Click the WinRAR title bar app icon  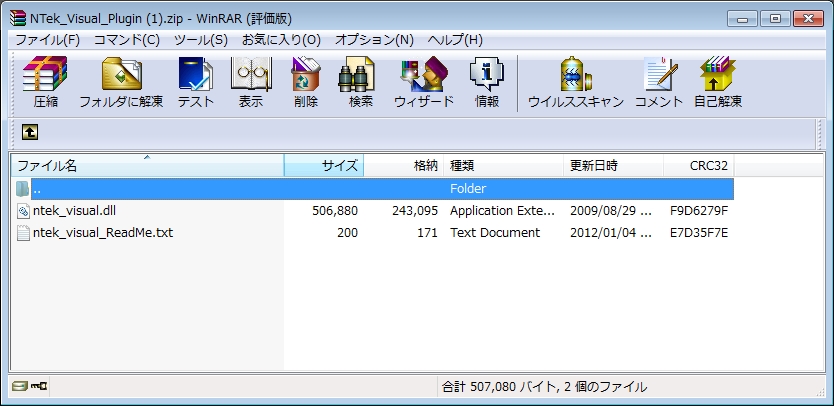click(18, 18)
